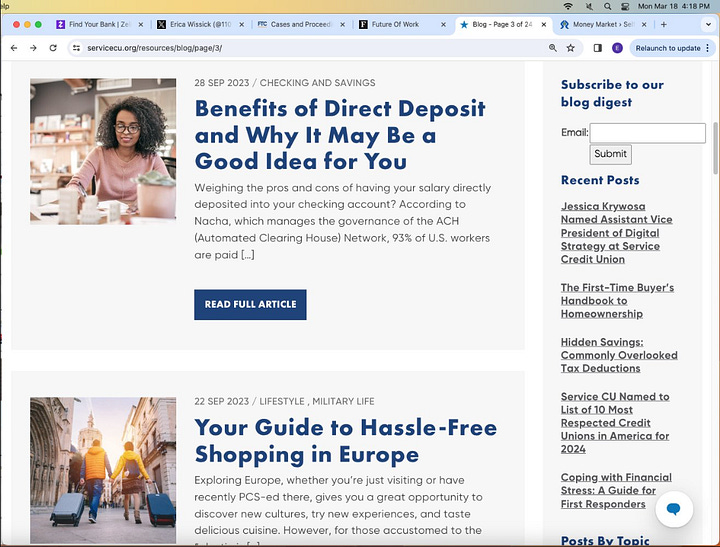Viewport: 720px width, 547px height.
Task: Click the 22 SEP 2023 date
Action: (x=221, y=401)
